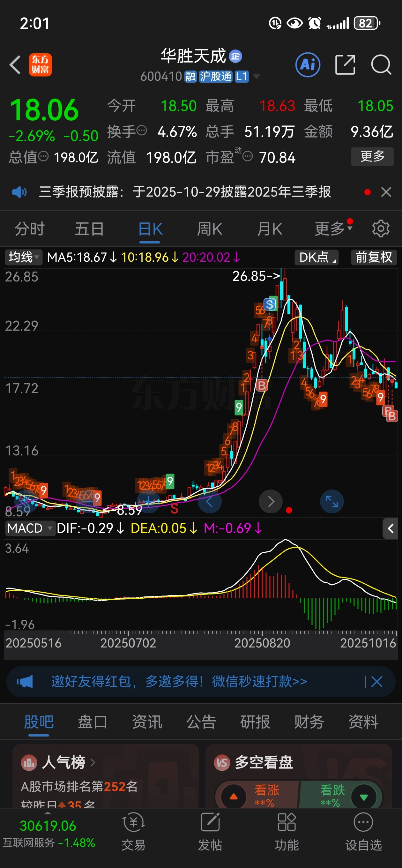Vote 看涨 in 多空看盘
The width and height of the screenshot is (402, 868).
click(257, 795)
